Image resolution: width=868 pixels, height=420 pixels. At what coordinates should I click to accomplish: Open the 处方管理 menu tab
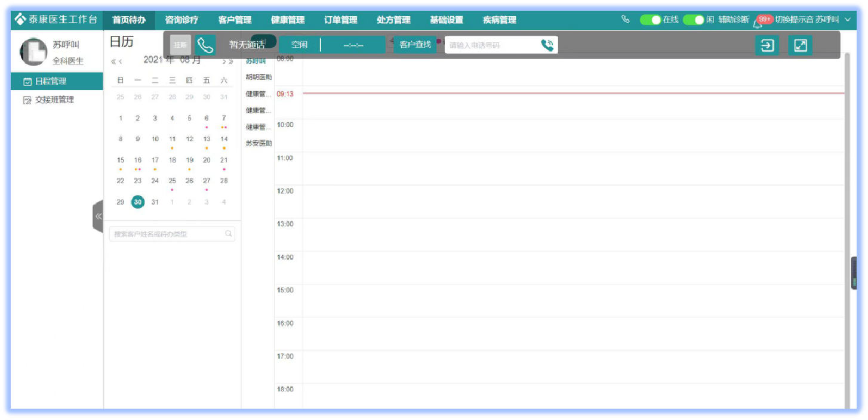click(x=393, y=20)
